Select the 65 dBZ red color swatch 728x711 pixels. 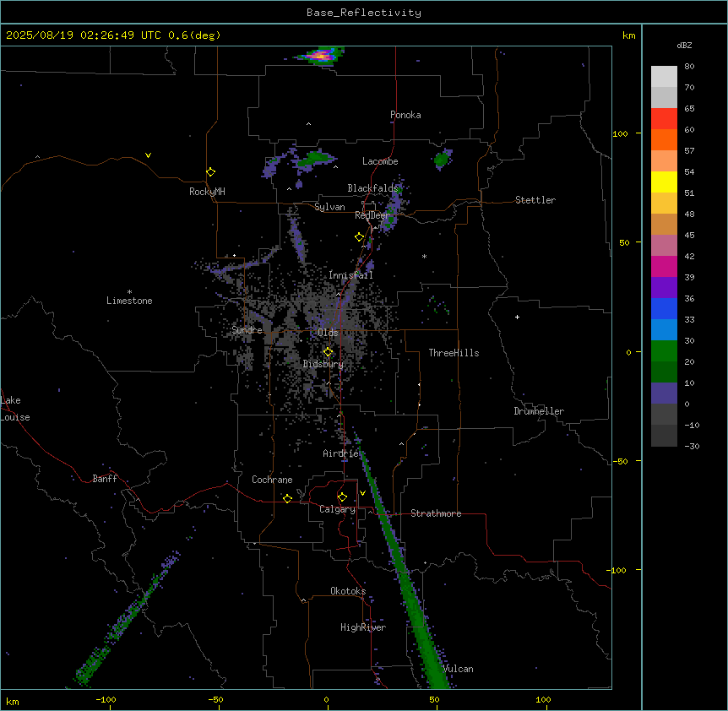coord(664,118)
